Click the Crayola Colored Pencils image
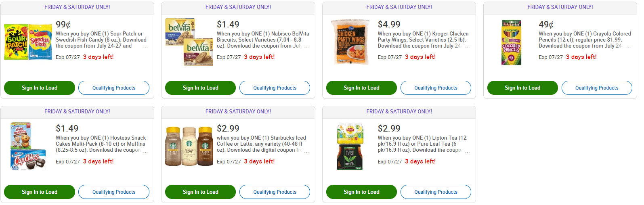The image size is (644, 205). click(511, 42)
